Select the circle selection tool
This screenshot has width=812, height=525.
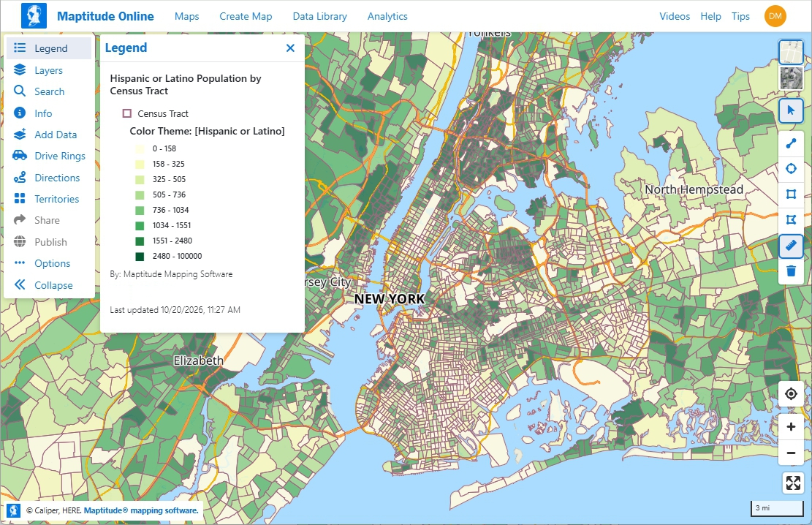pyautogui.click(x=791, y=168)
